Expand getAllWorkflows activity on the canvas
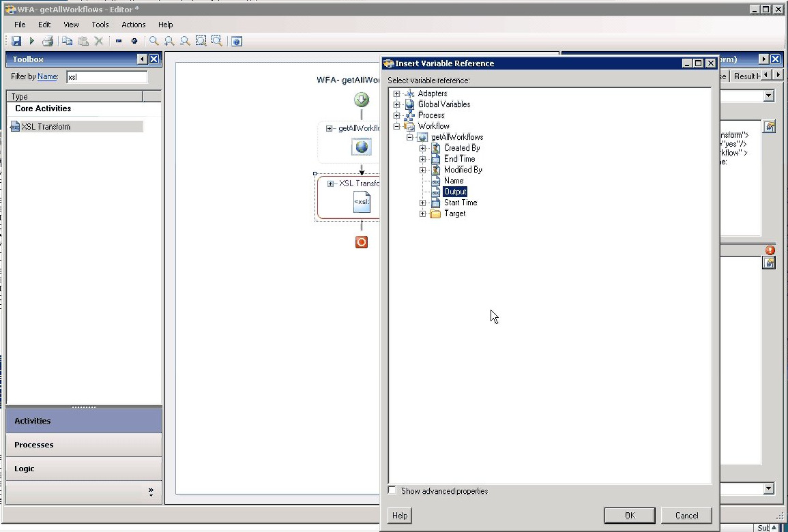 click(329, 129)
